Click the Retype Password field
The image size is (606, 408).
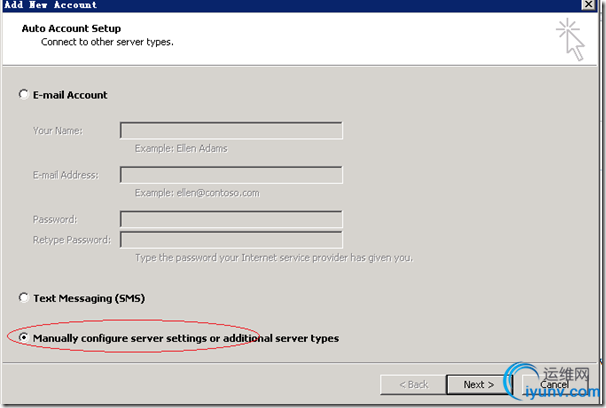(231, 239)
